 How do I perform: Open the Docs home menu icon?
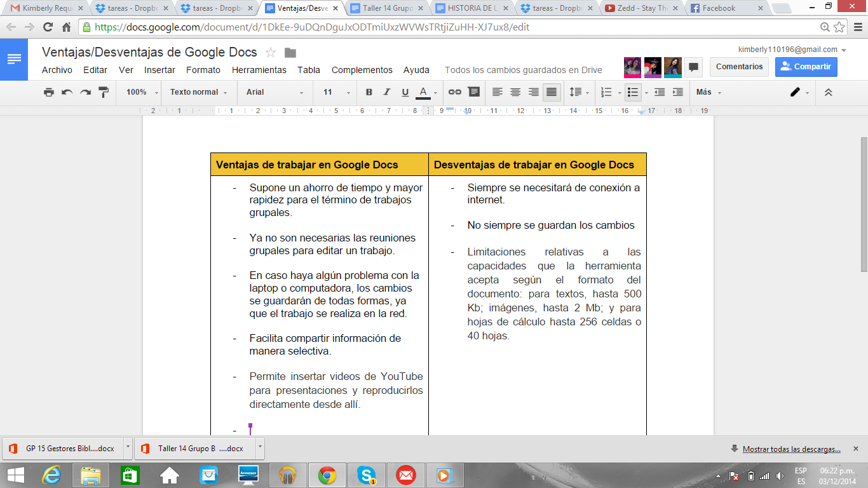click(14, 59)
